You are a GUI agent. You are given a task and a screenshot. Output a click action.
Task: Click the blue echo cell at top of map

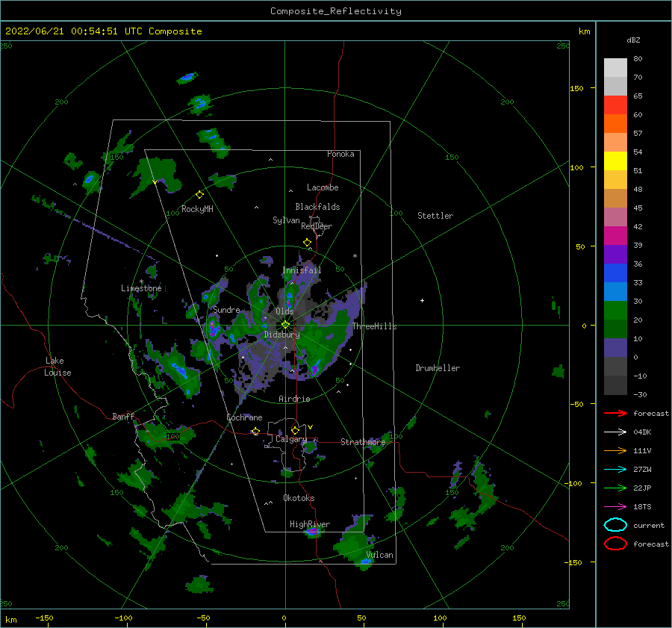(x=187, y=78)
